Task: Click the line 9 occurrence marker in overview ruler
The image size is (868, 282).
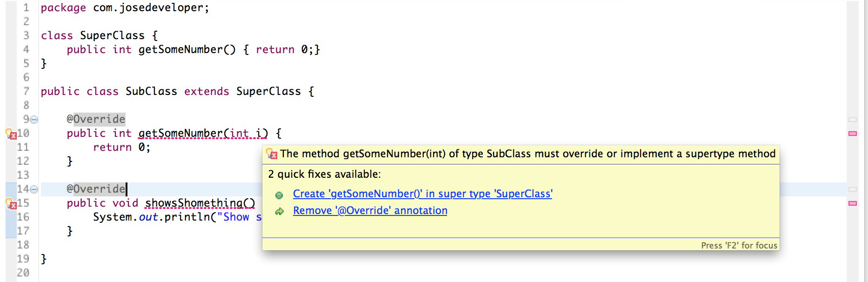Action: tap(853, 120)
